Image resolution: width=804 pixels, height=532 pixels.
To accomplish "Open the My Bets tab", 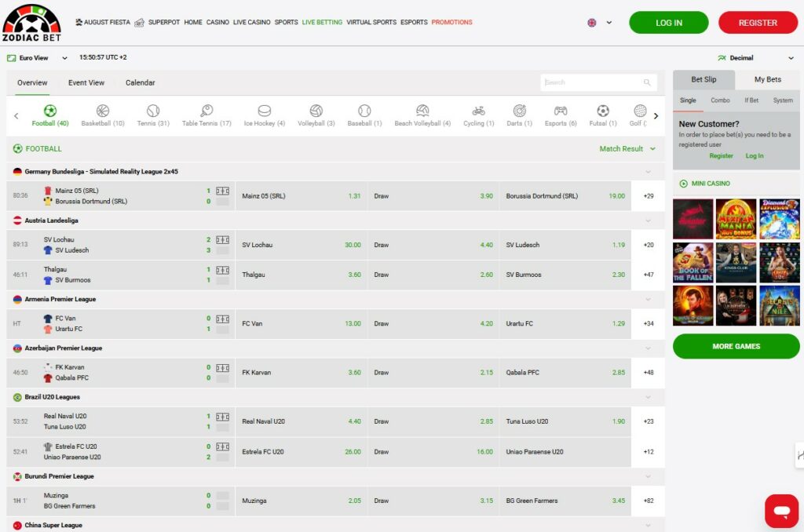I will point(768,79).
